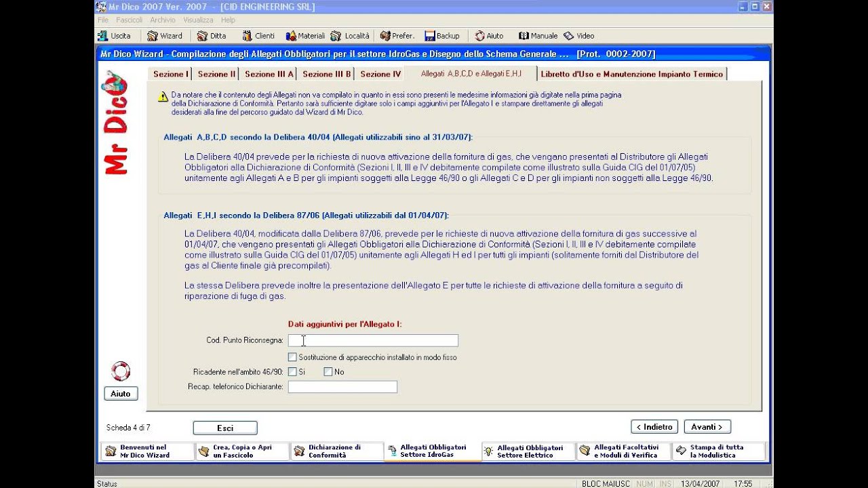Click the Mr Dico title bar app icon

point(101,7)
